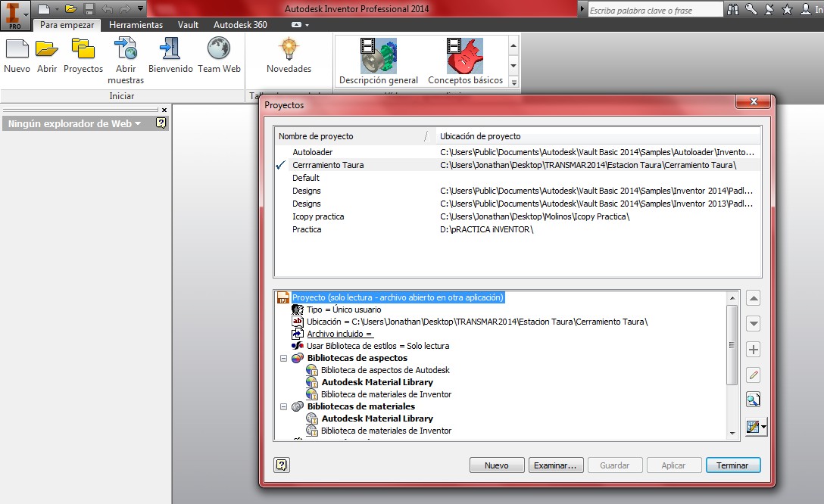Viewport: 824px width, 504px height.
Task: Select the Cerrramiento Taura project
Action: point(517,165)
